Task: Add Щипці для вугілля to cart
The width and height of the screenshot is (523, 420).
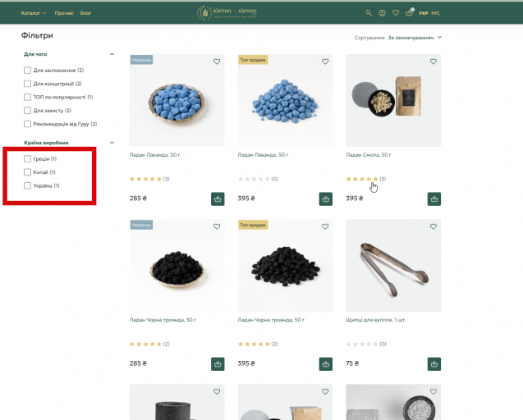Action: click(x=434, y=364)
